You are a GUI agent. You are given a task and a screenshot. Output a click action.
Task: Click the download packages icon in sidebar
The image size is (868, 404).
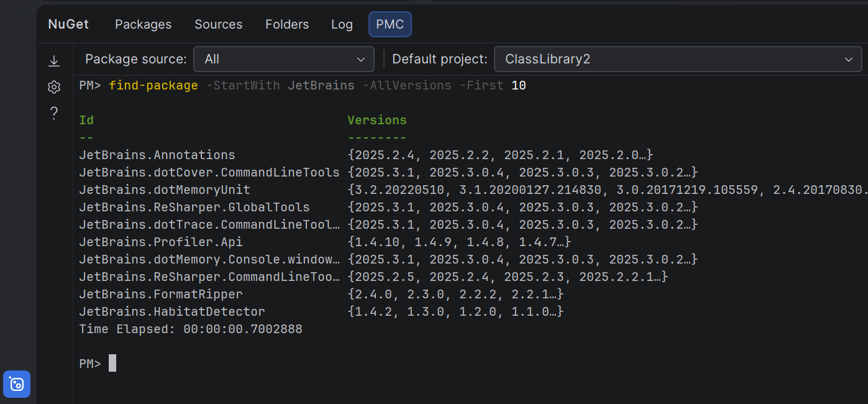click(x=54, y=60)
